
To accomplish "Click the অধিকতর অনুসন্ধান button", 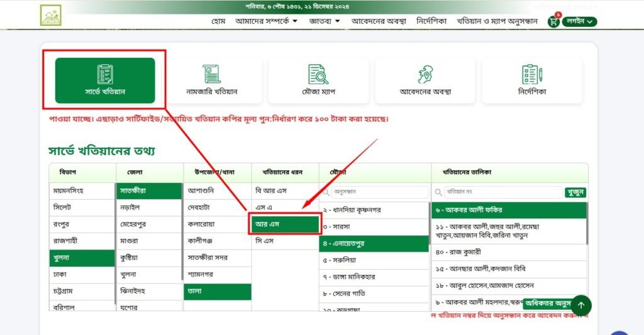I will point(547,304).
